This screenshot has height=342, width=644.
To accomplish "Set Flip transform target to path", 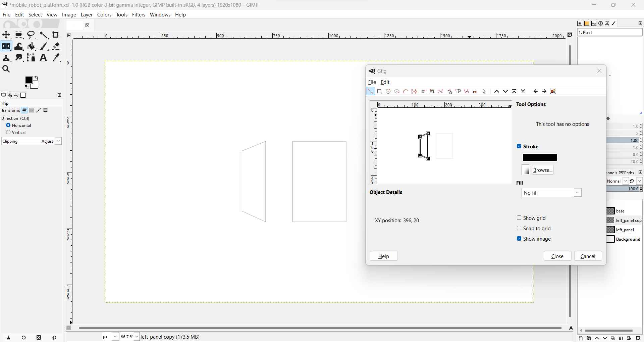I will 39,111.
